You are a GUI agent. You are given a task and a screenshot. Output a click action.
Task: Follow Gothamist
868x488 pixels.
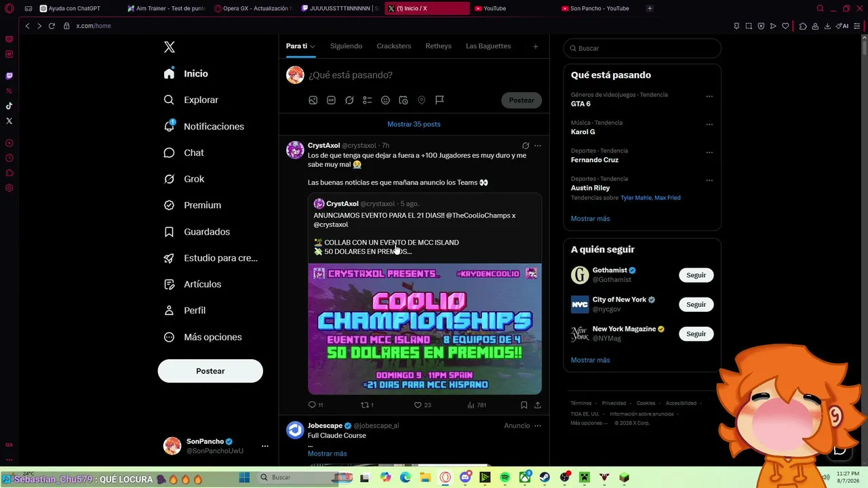pyautogui.click(x=696, y=275)
